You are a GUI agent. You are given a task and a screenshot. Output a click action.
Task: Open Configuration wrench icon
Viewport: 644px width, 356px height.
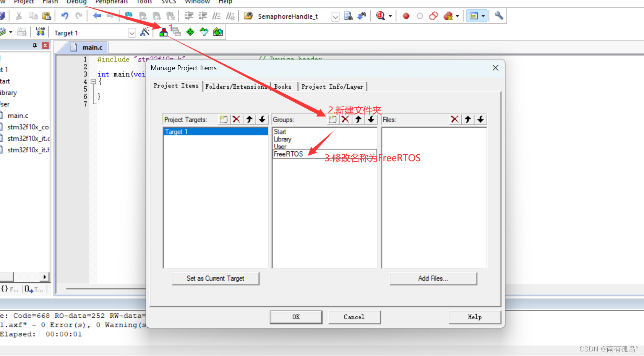[x=498, y=16]
